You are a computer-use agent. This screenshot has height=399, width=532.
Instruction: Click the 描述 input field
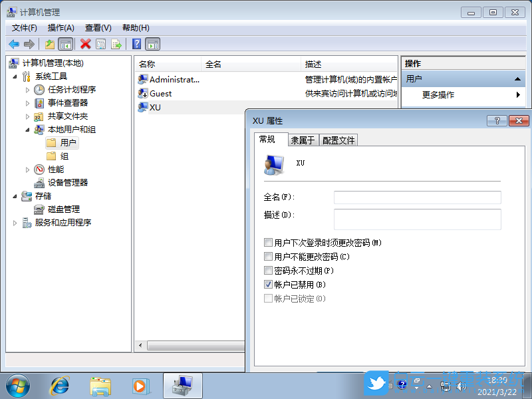point(417,219)
